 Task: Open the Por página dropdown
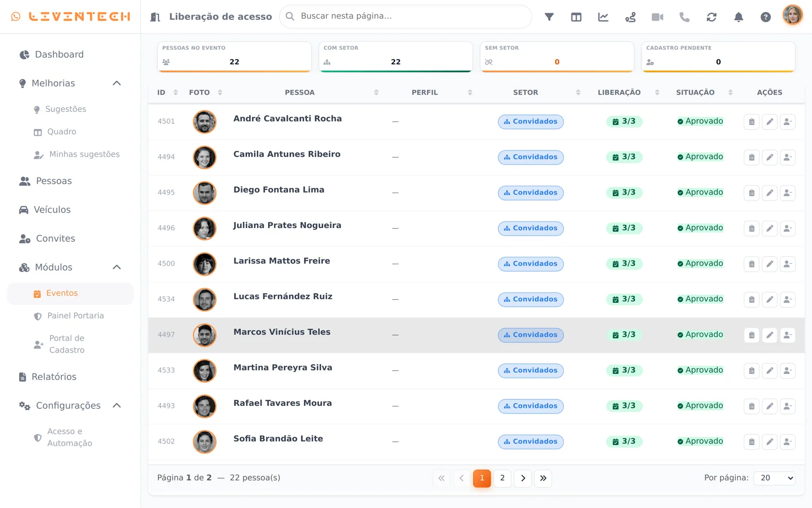point(774,478)
